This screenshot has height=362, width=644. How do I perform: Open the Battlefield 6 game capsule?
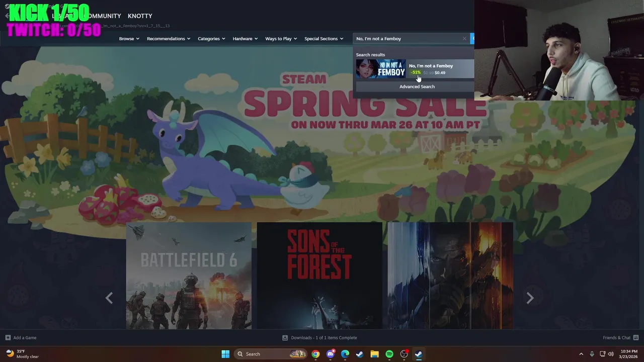click(x=189, y=276)
